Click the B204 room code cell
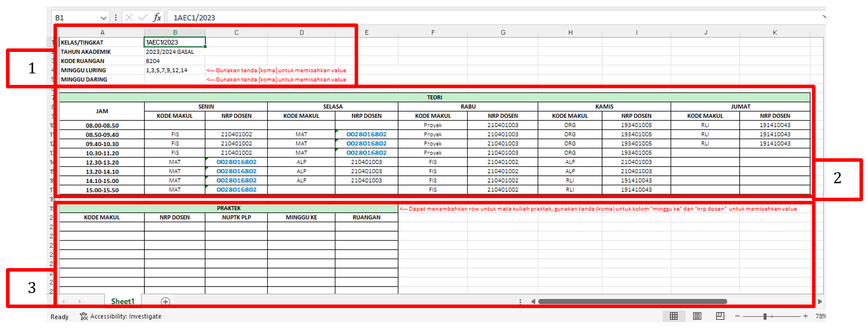The width and height of the screenshot is (868, 334). [x=175, y=61]
